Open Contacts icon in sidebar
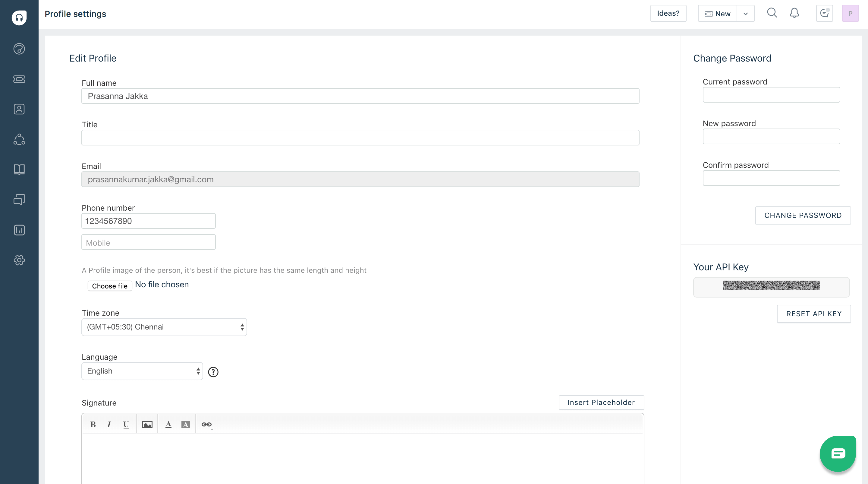Viewport: 868px width, 484px height. (x=19, y=109)
